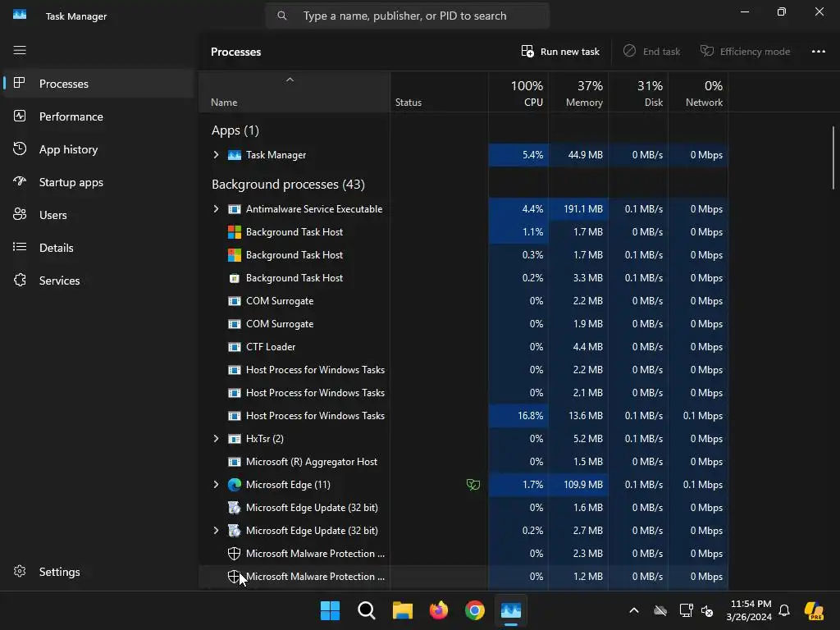Click the Run new task button
This screenshot has height=630, width=840.
(x=560, y=52)
